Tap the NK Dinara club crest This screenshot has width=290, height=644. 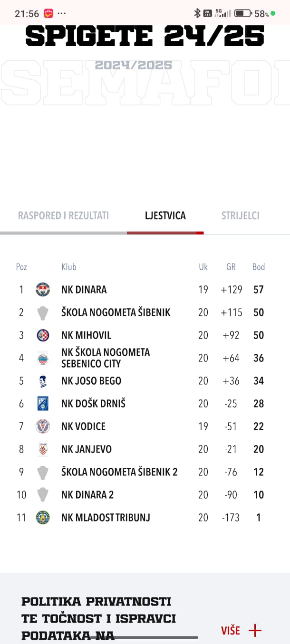point(43,290)
